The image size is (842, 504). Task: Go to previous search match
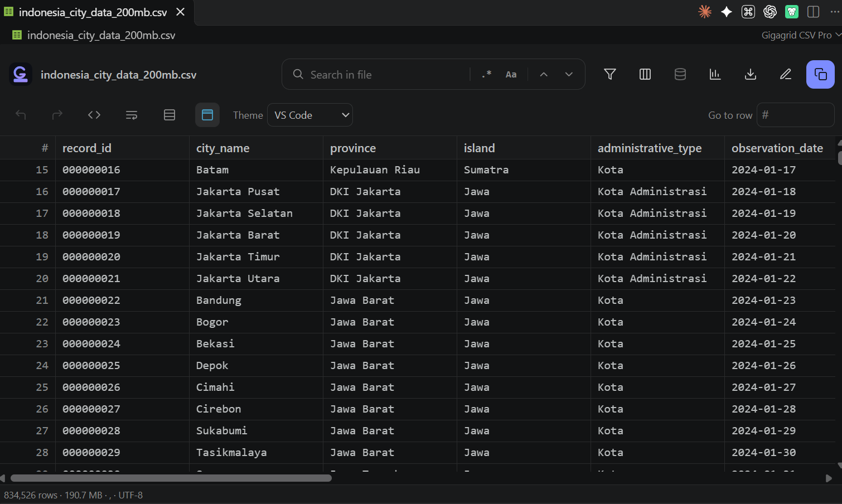pyautogui.click(x=544, y=74)
